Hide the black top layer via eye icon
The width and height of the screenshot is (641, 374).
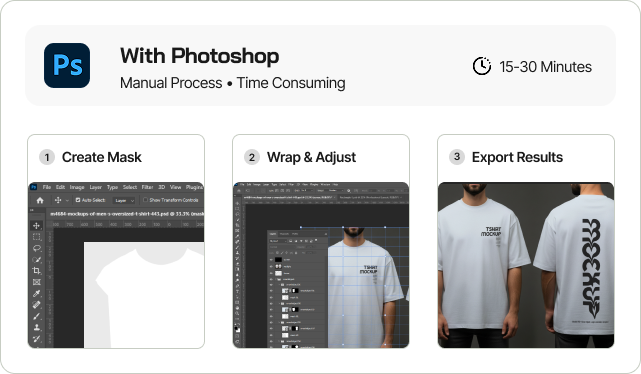[x=271, y=260]
